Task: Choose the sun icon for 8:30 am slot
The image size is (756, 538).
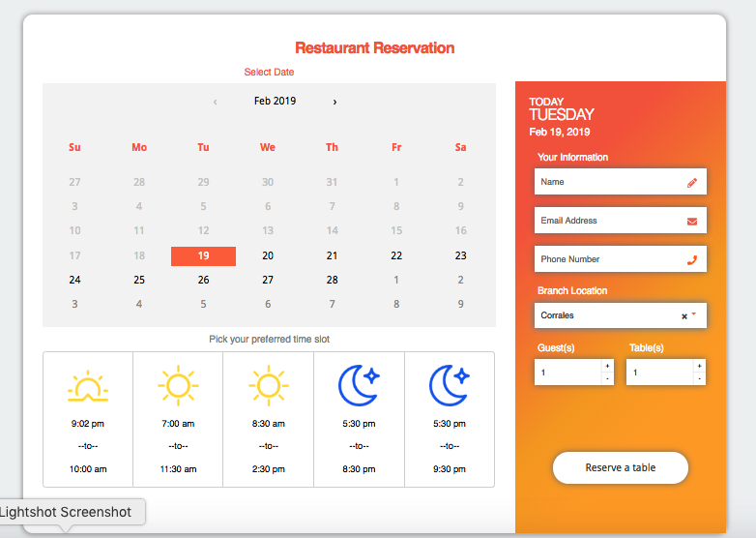Action: 268,385
